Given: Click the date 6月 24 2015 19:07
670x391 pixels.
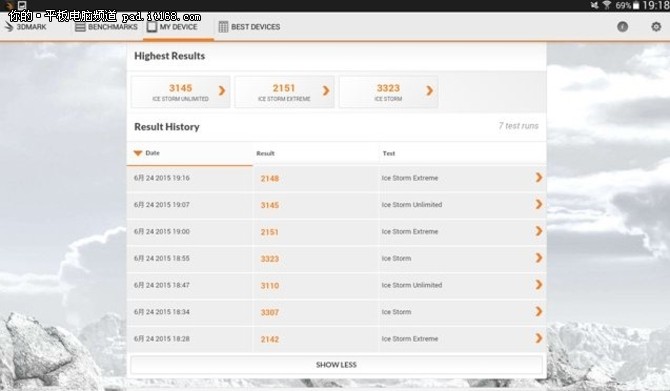Looking at the screenshot, I should pos(162,205).
